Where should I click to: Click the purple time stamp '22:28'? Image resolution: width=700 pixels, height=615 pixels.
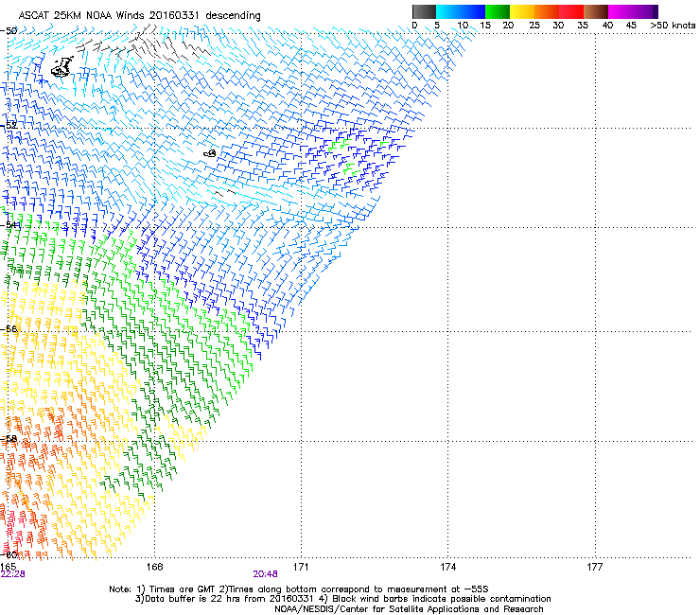12,574
